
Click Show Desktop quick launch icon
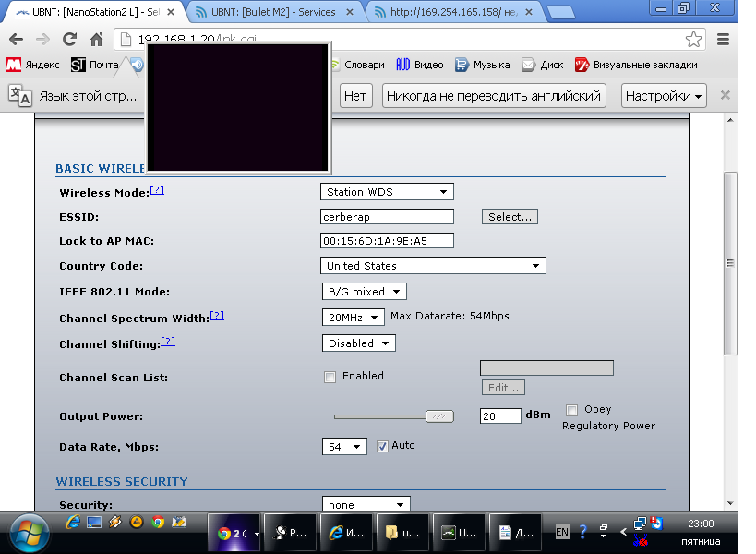click(x=94, y=522)
